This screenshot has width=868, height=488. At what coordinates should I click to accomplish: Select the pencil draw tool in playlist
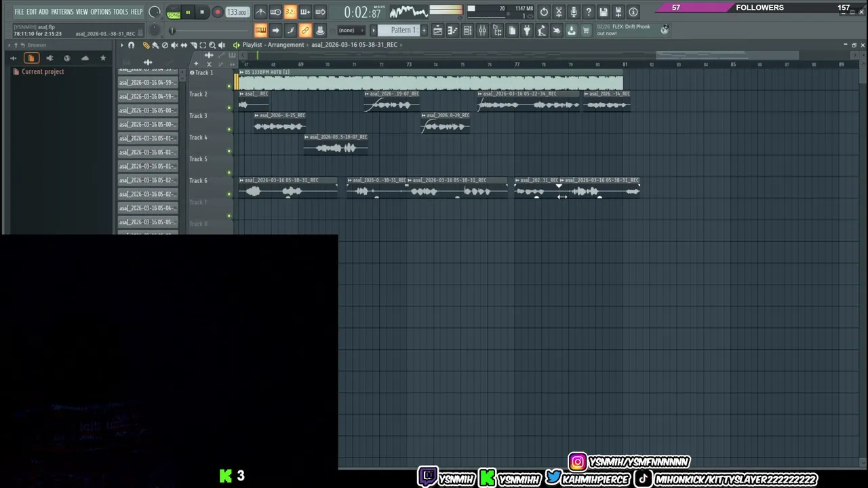(x=146, y=45)
